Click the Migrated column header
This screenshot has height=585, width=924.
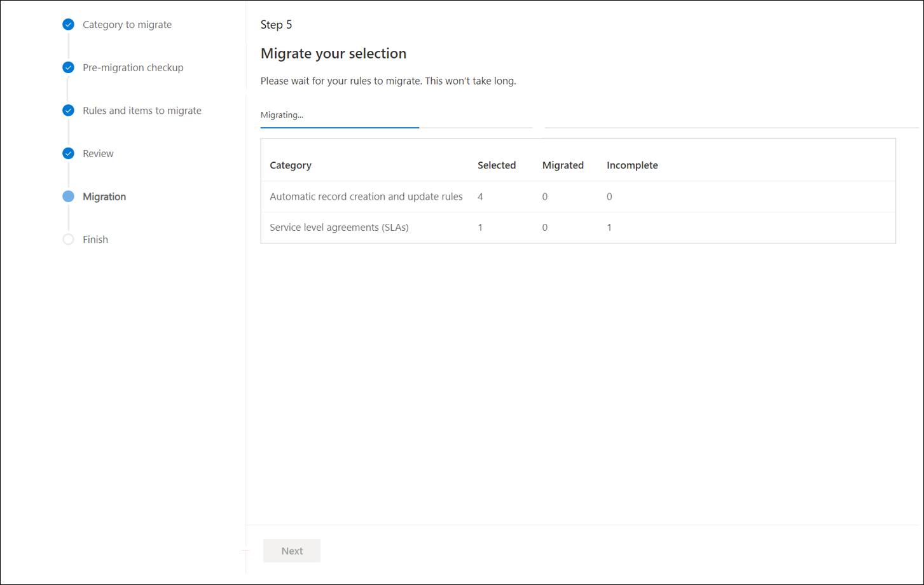pyautogui.click(x=563, y=165)
